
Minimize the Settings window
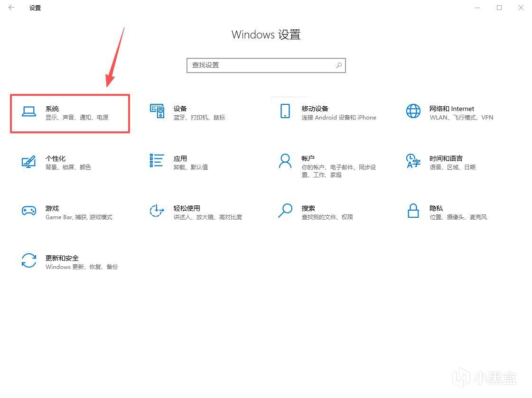click(x=477, y=8)
